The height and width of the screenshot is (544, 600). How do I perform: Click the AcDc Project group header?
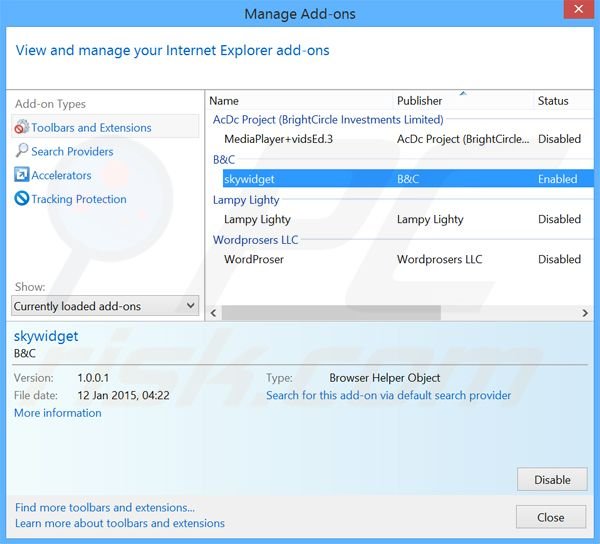[x=328, y=120]
